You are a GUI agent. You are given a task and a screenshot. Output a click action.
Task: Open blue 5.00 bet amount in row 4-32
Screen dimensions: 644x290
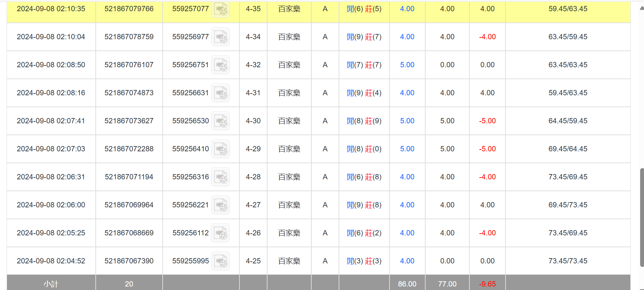(x=407, y=65)
